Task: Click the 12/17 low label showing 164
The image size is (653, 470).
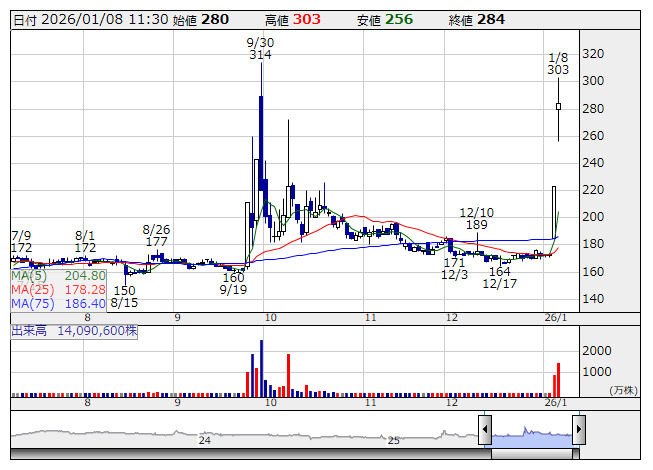Action: click(x=499, y=278)
